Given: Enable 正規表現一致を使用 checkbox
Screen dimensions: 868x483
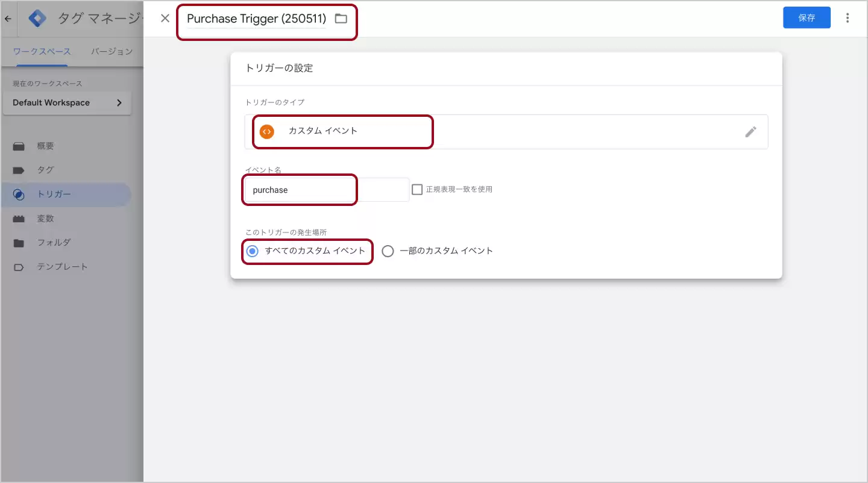Looking at the screenshot, I should [x=417, y=189].
